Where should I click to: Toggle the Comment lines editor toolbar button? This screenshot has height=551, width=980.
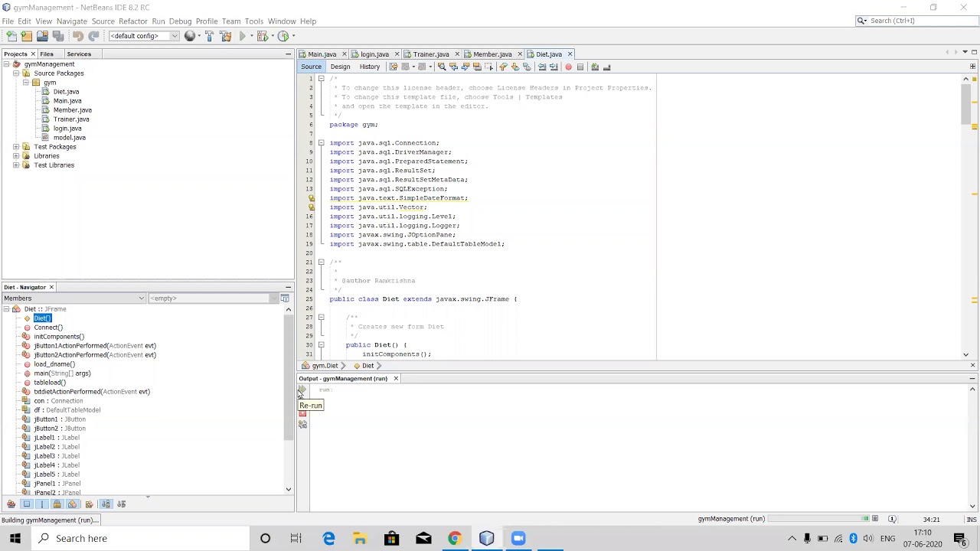[595, 67]
